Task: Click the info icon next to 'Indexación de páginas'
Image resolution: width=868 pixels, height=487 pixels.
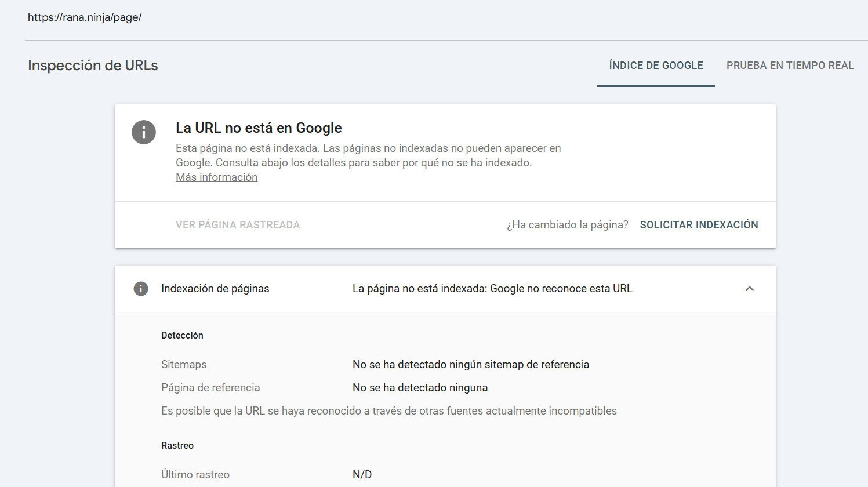Action: point(141,288)
